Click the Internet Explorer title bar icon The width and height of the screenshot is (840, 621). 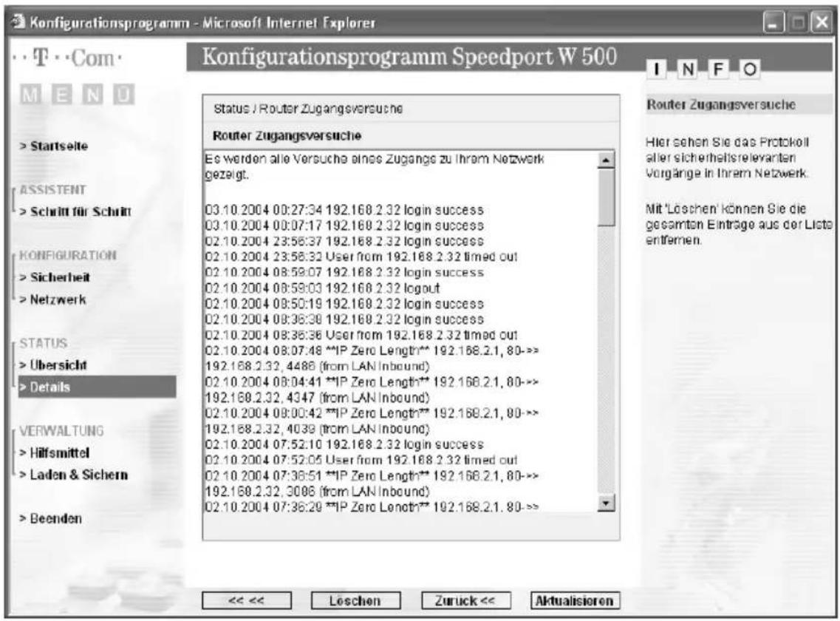coord(18,22)
